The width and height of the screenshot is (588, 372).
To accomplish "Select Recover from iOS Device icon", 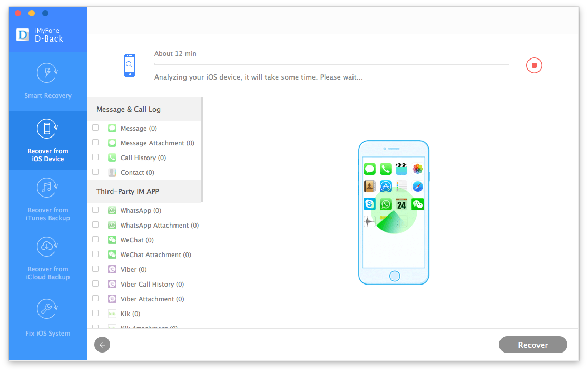I will click(x=47, y=129).
